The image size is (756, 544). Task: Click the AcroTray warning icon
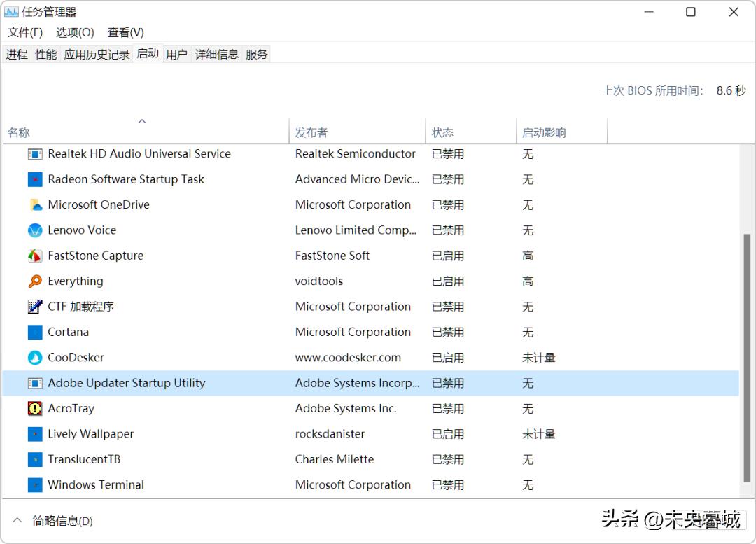(35, 408)
